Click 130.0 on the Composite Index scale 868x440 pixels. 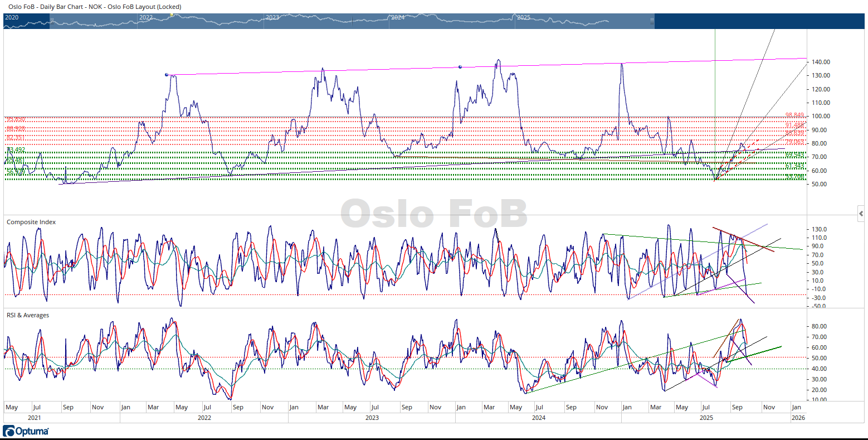click(x=819, y=229)
